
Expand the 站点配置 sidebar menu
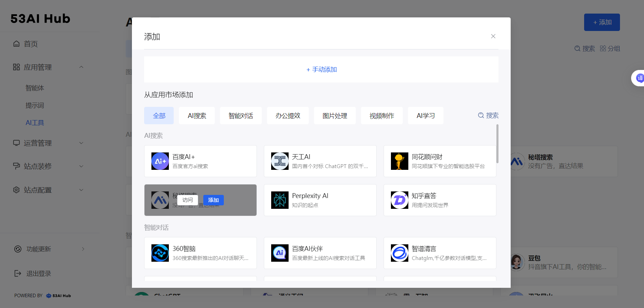tap(81, 190)
